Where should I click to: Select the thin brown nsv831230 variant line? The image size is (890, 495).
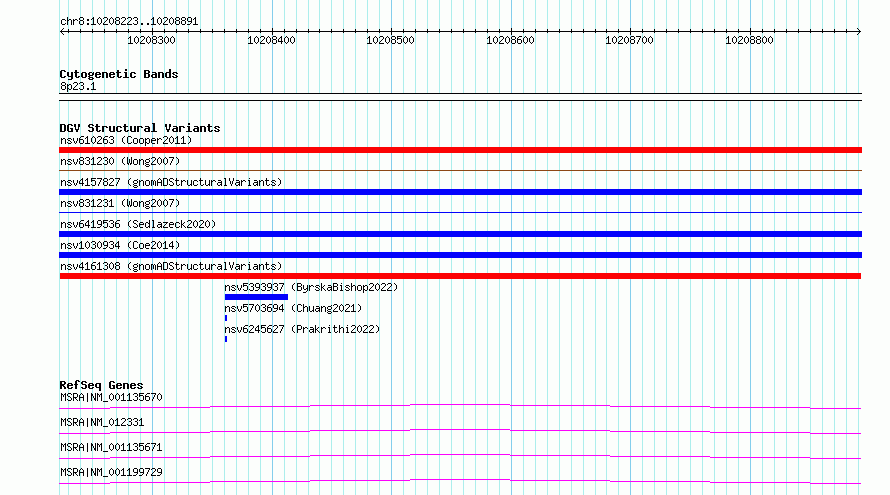point(460,170)
